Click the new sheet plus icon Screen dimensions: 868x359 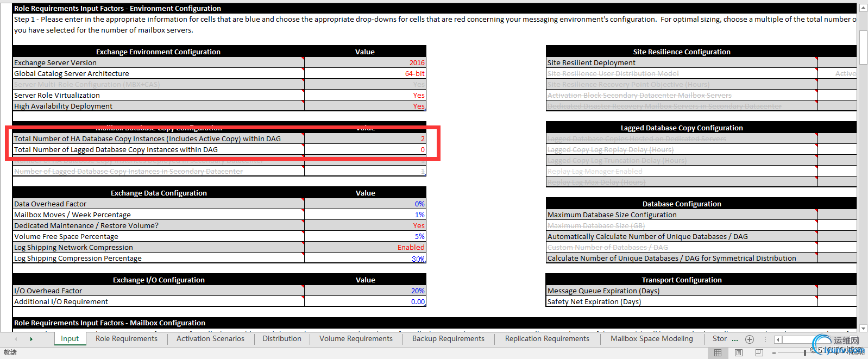(x=750, y=339)
